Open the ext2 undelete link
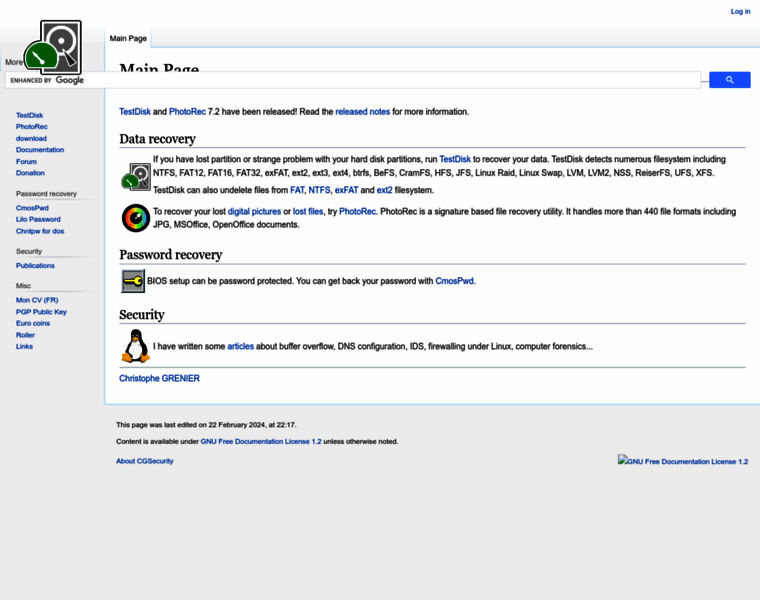Image resolution: width=760 pixels, height=600 pixels. point(384,190)
